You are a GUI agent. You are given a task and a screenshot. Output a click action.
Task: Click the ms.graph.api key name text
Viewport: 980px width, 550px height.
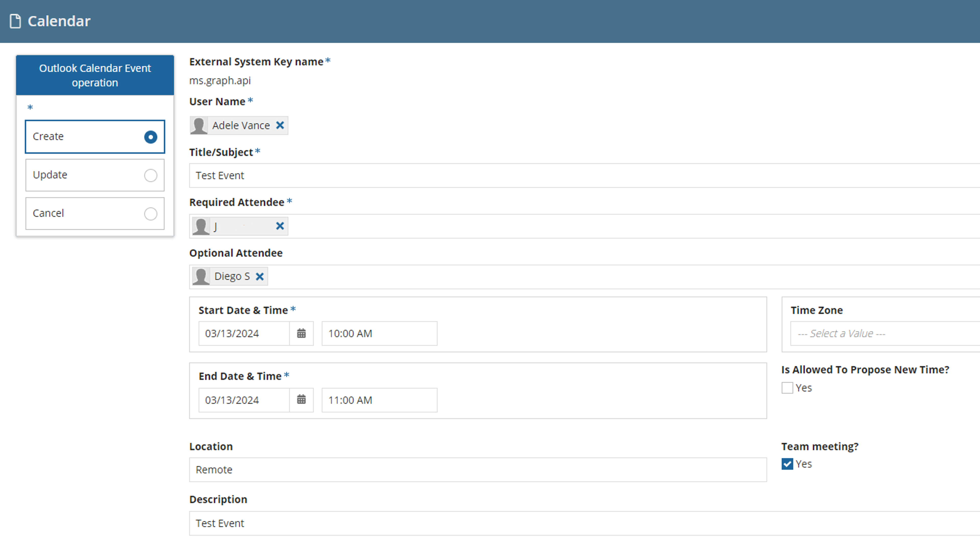220,81
